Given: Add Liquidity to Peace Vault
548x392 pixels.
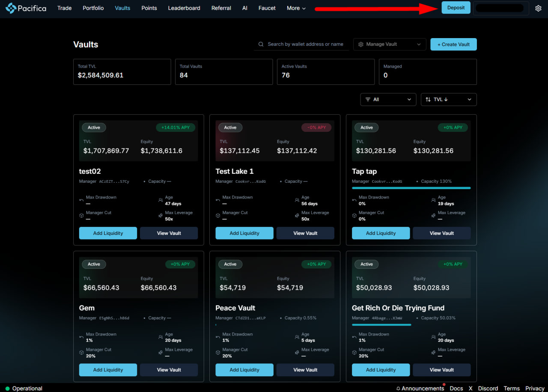Looking at the screenshot, I should [244, 370].
